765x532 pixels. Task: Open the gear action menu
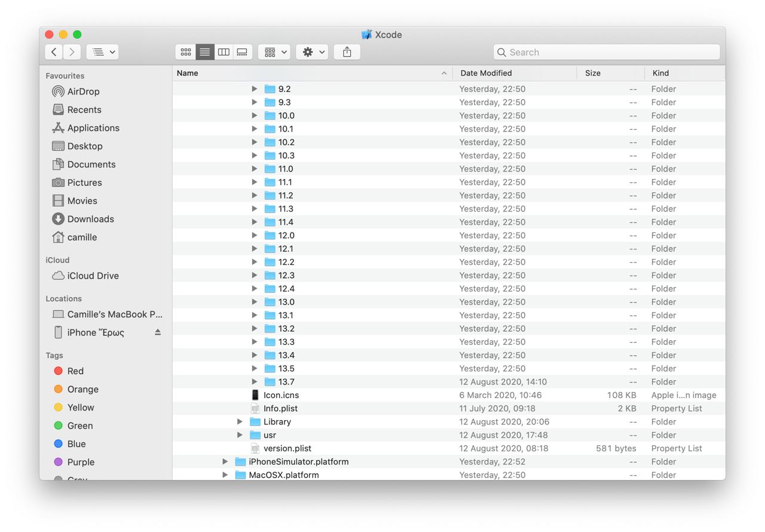pos(312,52)
